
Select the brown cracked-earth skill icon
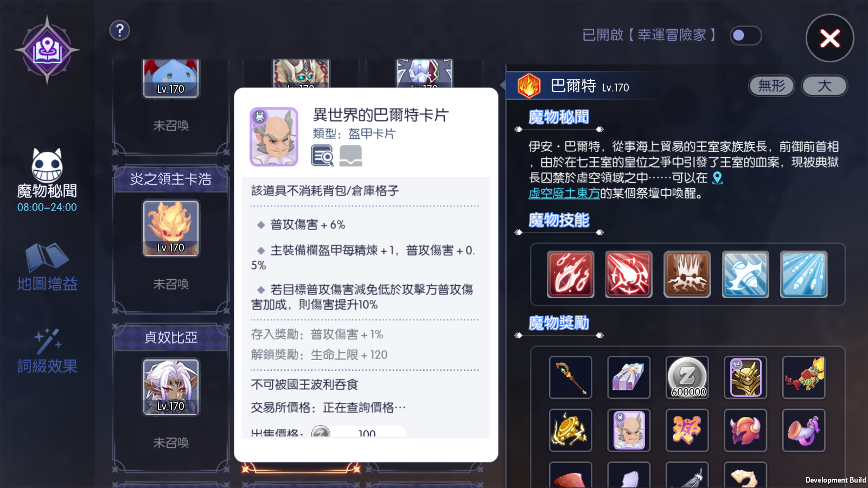pyautogui.click(x=687, y=274)
